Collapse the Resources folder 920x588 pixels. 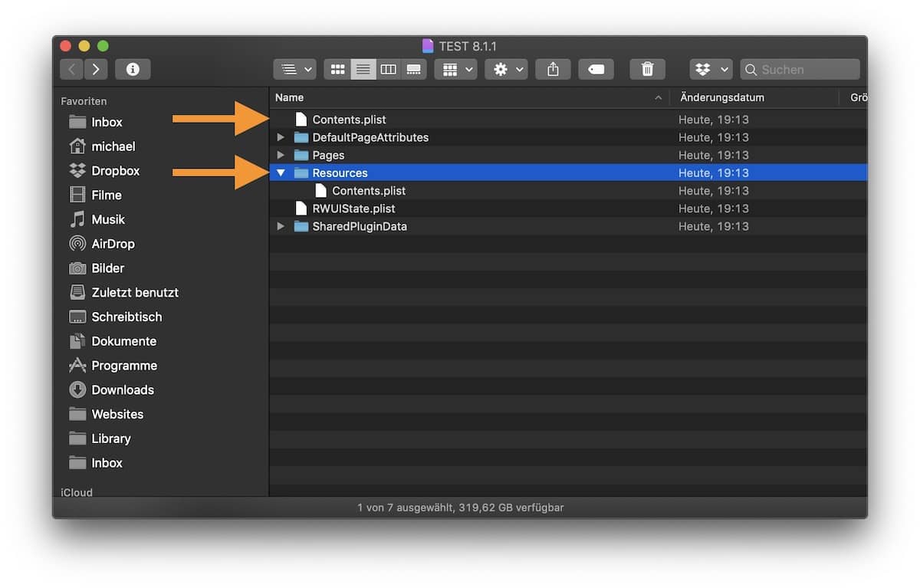point(281,173)
